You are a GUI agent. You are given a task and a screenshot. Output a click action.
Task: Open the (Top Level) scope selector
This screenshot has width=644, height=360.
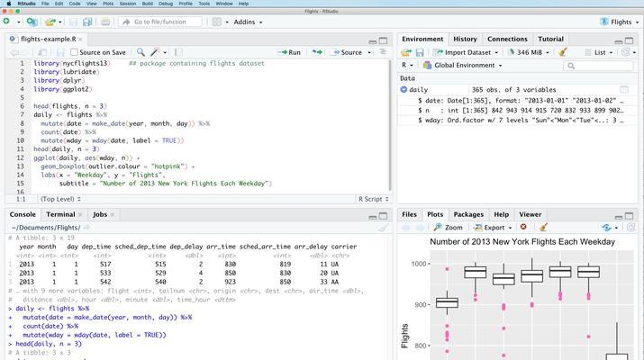pos(60,199)
